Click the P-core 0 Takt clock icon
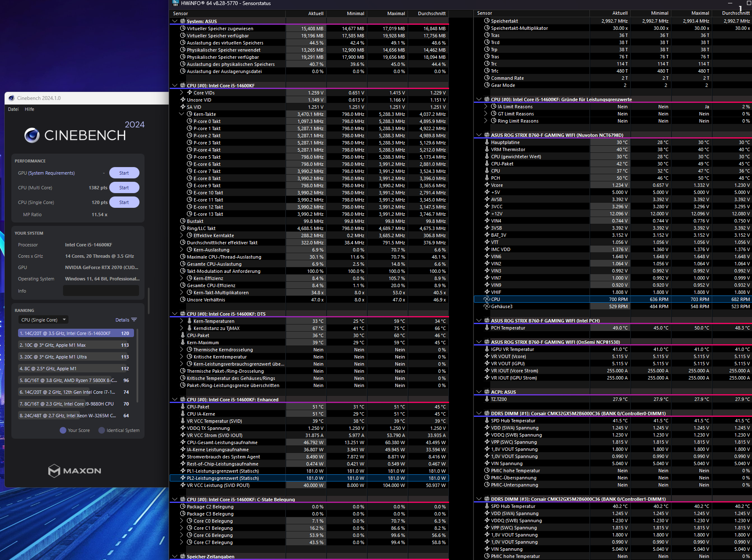Image resolution: width=752 pixels, height=560 pixels. (189, 121)
